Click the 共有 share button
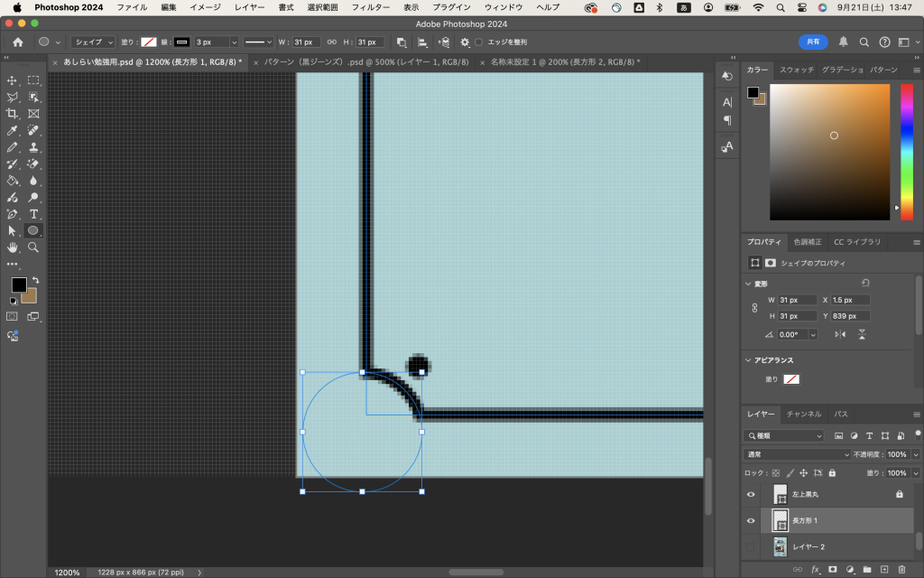924x578 pixels. [x=812, y=42]
